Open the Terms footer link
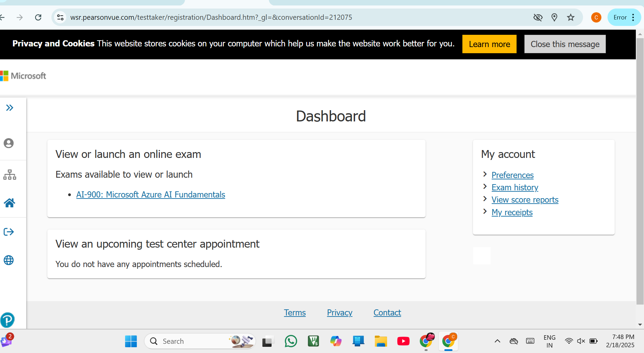644x353 pixels. tap(295, 313)
